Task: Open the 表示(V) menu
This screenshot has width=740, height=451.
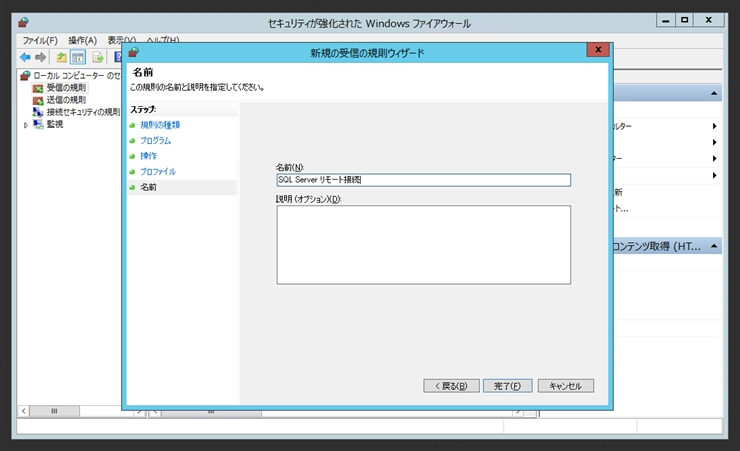Action: coord(121,40)
